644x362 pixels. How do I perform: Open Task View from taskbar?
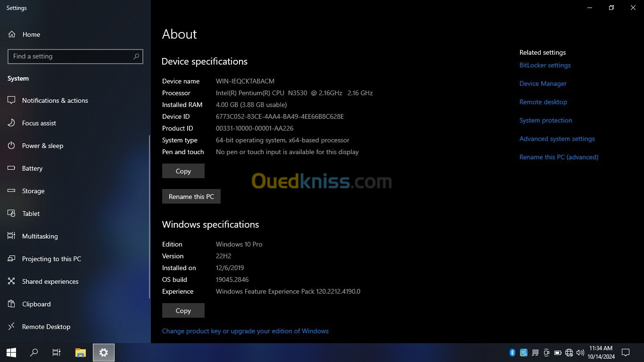[57, 353]
